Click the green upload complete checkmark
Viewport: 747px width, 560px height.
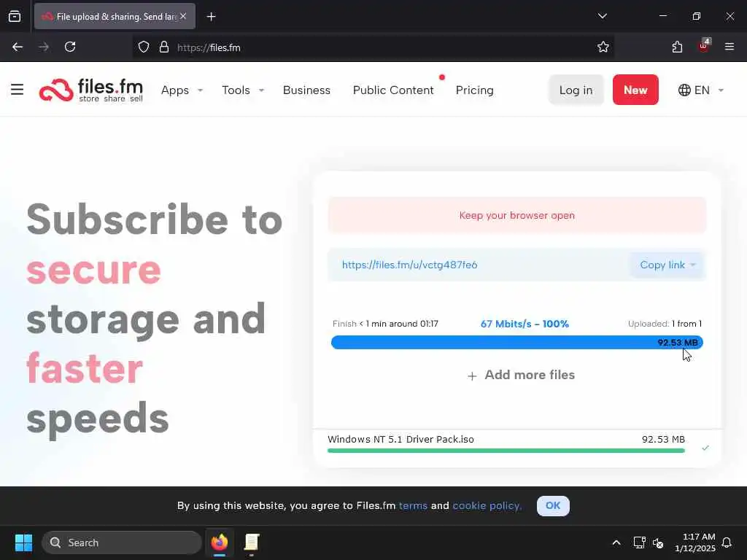click(x=705, y=448)
